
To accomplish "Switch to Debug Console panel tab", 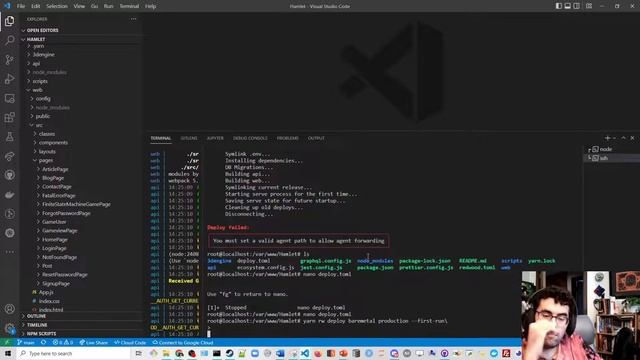I will point(250,138).
